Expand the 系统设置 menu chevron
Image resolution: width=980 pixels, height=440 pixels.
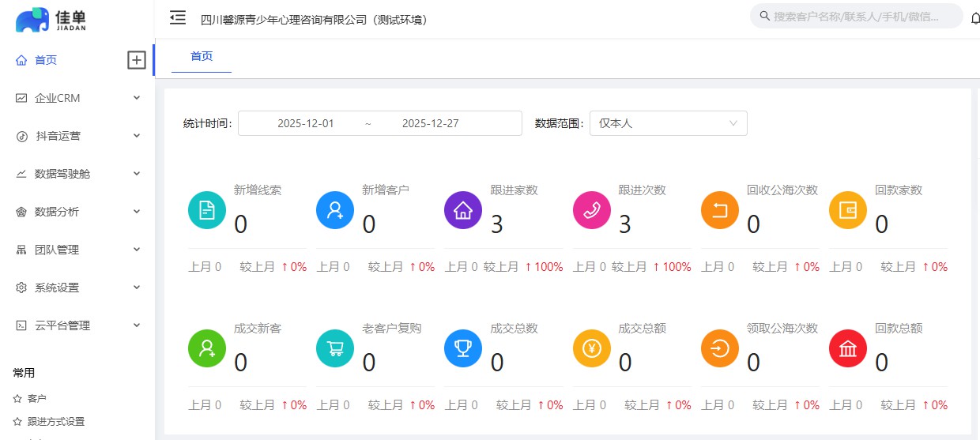137,288
